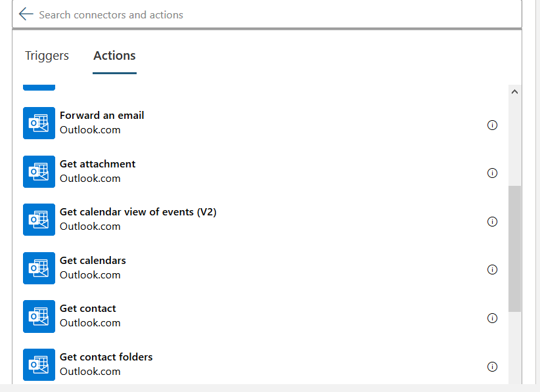This screenshot has height=392, width=540.
Task: Click the info icon for Get contact
Action: pos(492,318)
